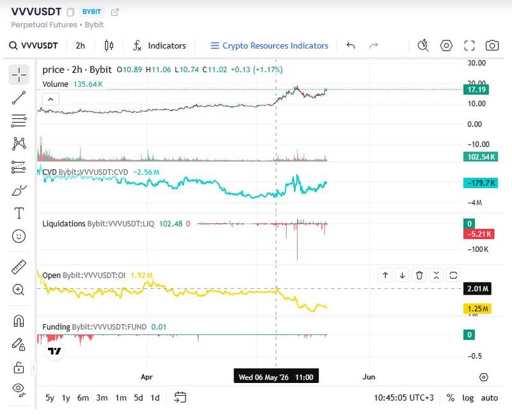Screen dimensions: 512x420
Task: Set the range to 5y
Action: pos(50,398)
